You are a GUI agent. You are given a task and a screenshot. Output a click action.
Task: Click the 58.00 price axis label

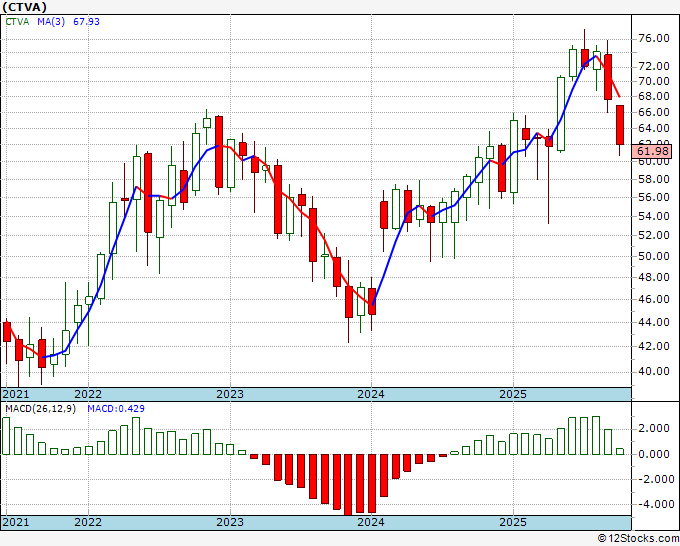pos(654,179)
